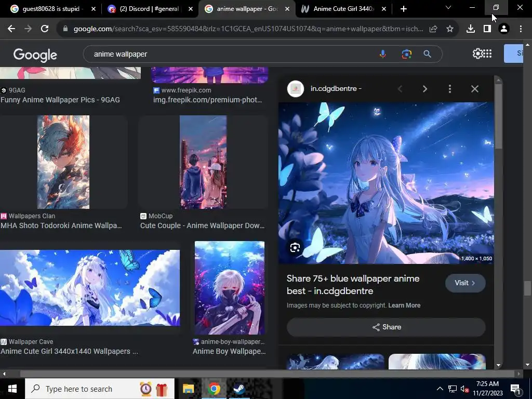Open the first related image thumbnail below Share
This screenshot has width=532, height=399.
(335, 362)
